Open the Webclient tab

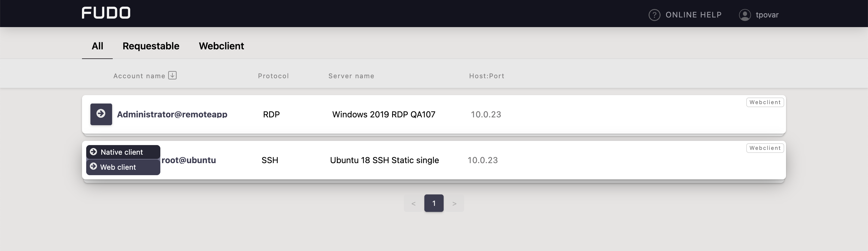click(x=221, y=46)
